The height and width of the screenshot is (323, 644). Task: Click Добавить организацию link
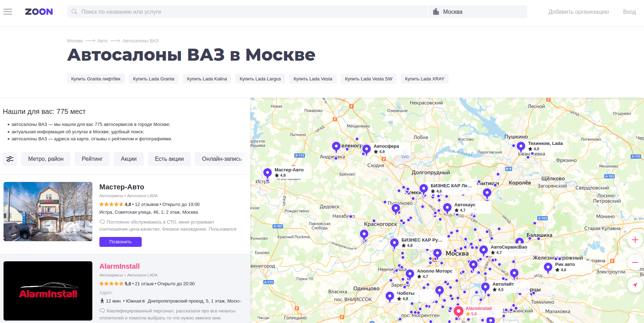point(578,12)
